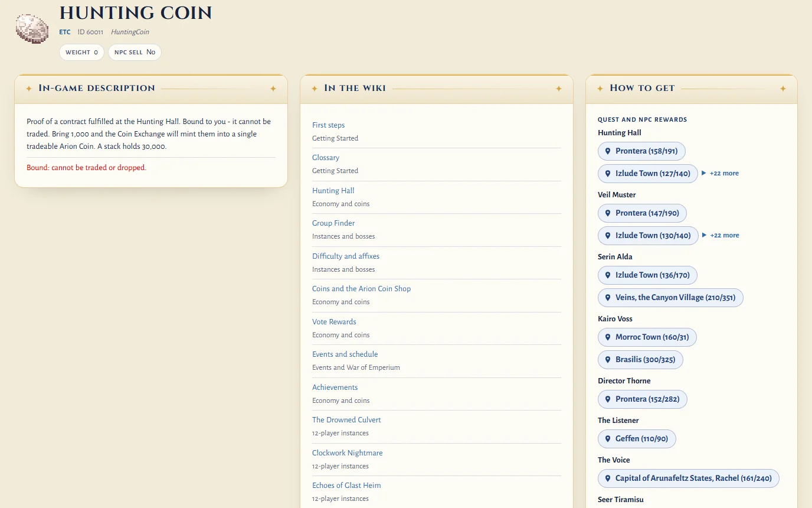Select the Capital of Arunafeltz States, Rachel chip
Viewport: 812px width, 508px height.
point(689,478)
